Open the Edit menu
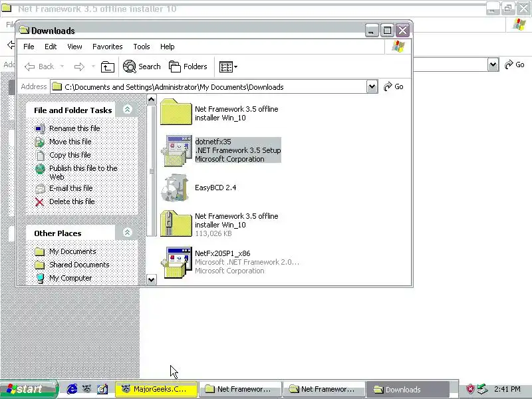This screenshot has width=532, height=399. pyautogui.click(x=51, y=47)
